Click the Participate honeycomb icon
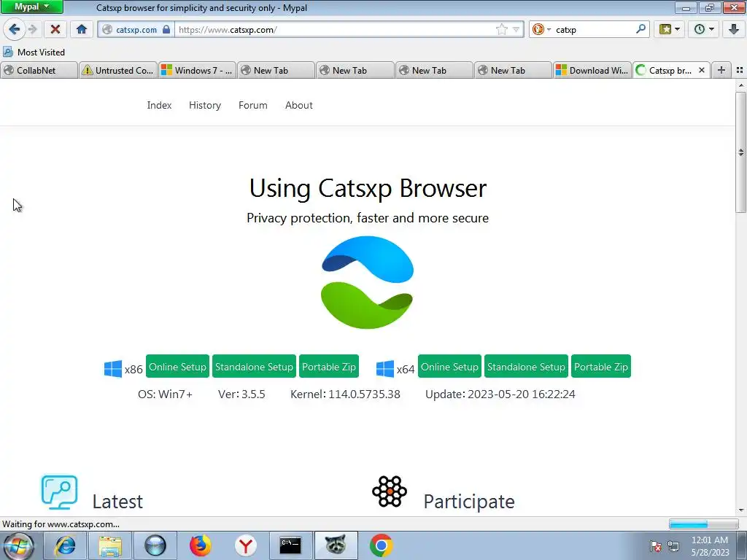The height and width of the screenshot is (560, 747). point(390,491)
